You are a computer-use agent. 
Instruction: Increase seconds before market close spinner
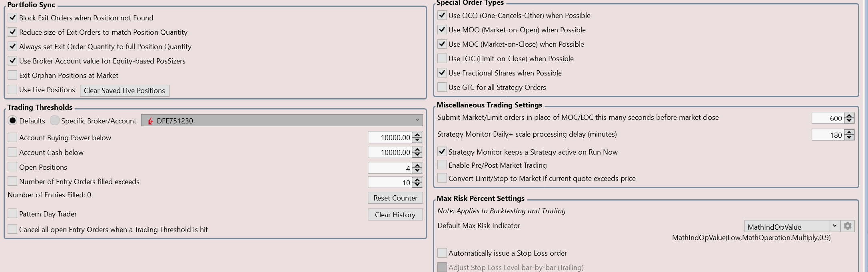click(849, 115)
